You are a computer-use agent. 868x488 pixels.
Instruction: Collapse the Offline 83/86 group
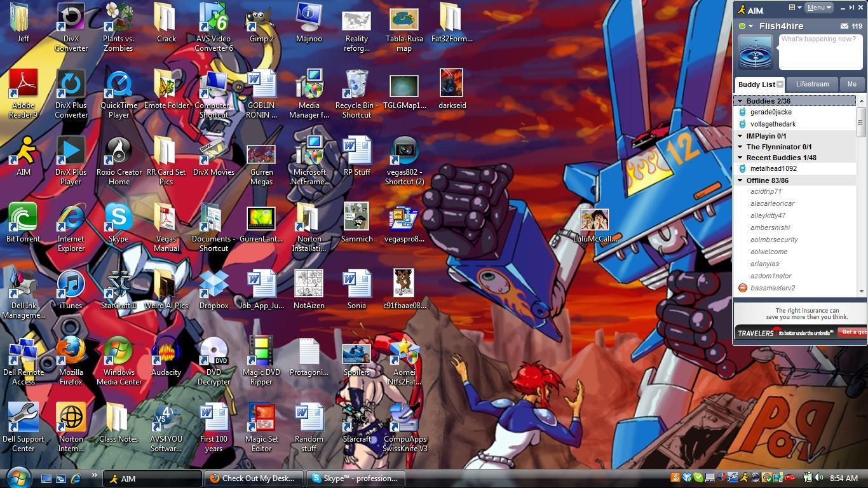(740, 180)
